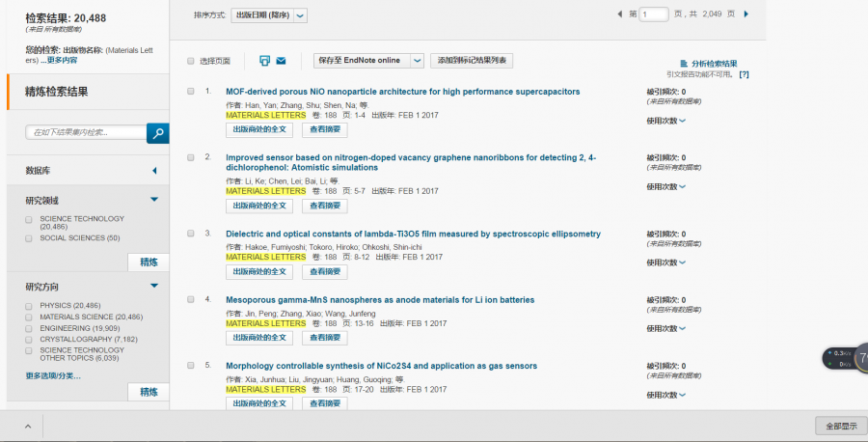Check 选择页面 select page checkbox

[x=190, y=61]
